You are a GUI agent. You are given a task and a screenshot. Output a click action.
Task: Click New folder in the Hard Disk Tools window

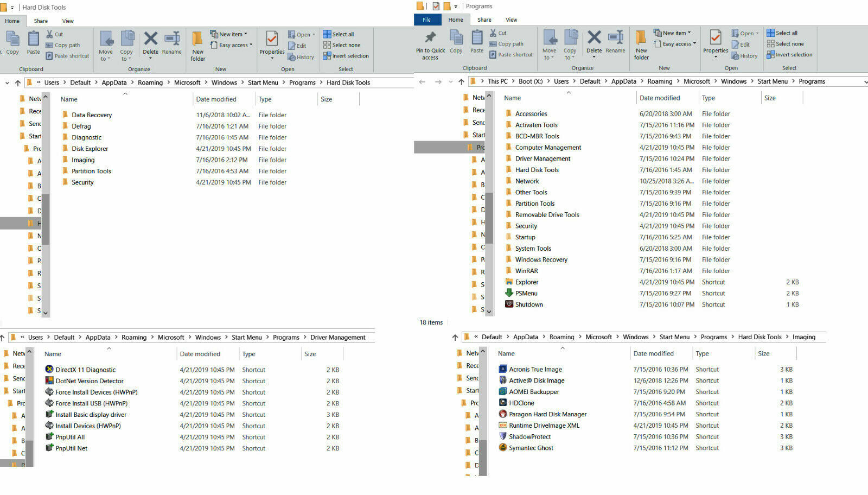tap(198, 46)
